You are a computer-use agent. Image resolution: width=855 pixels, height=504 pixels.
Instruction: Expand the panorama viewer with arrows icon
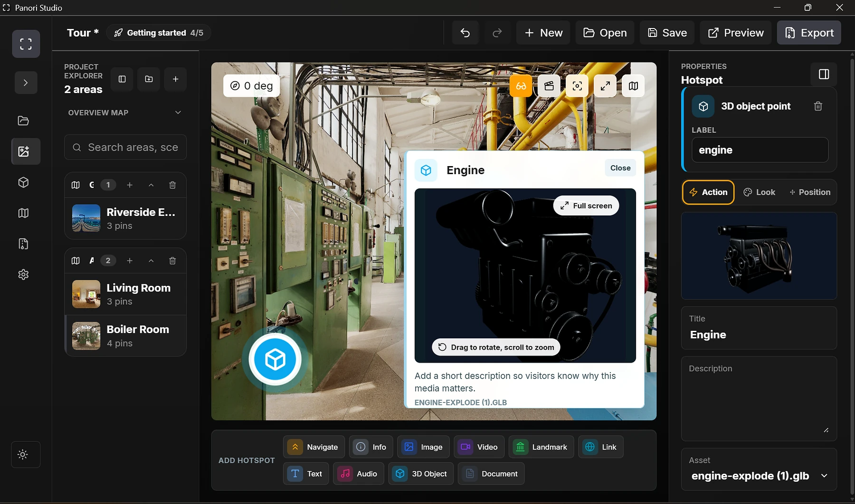[x=605, y=86]
